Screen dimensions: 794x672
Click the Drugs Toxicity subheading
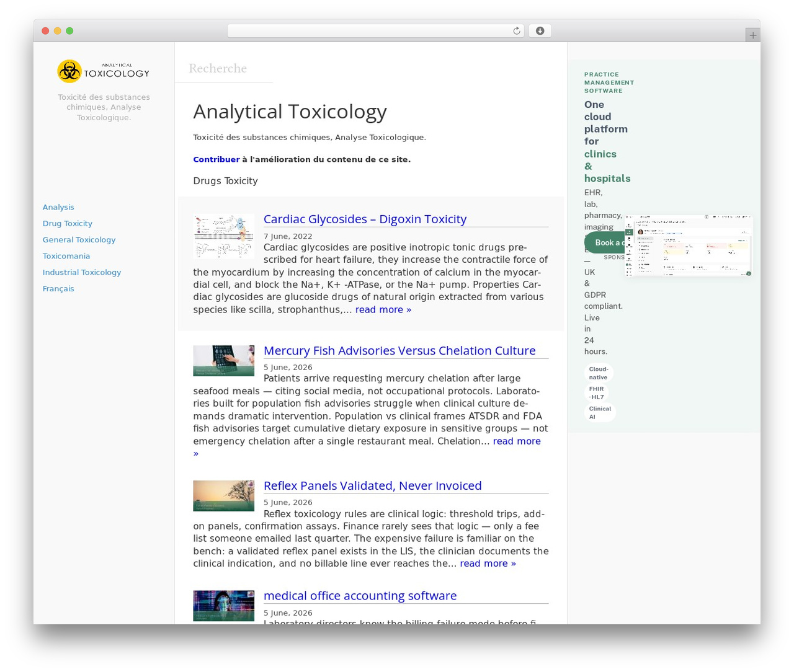pos(225,181)
